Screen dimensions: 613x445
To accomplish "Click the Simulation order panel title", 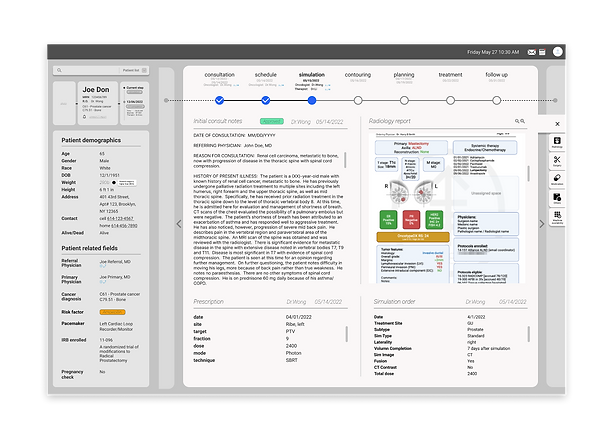I will click(394, 302).
